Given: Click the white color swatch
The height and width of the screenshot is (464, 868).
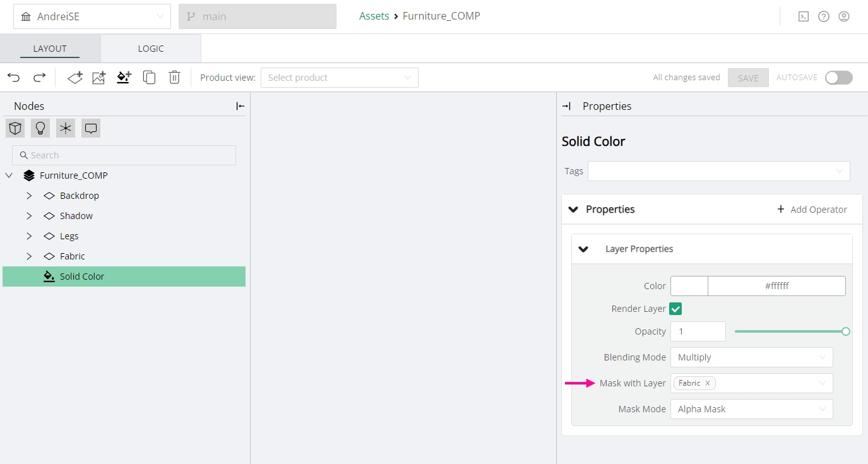Looking at the screenshot, I should click(x=689, y=286).
